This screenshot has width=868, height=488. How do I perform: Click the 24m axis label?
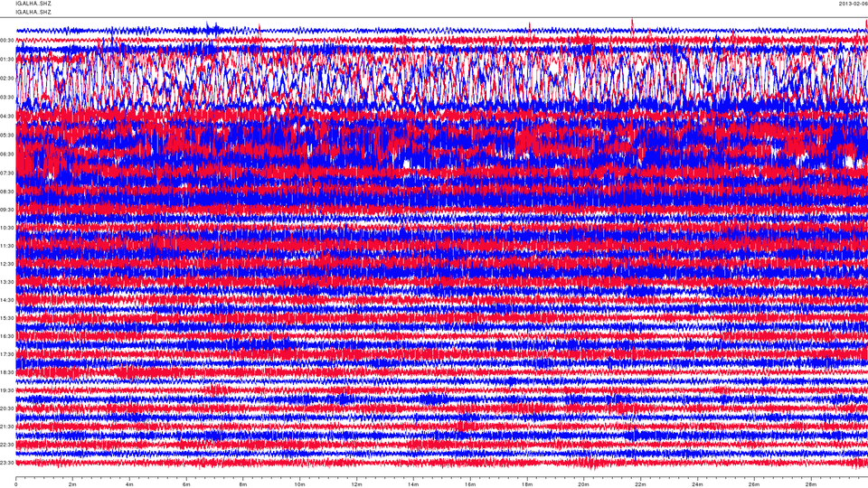click(697, 484)
